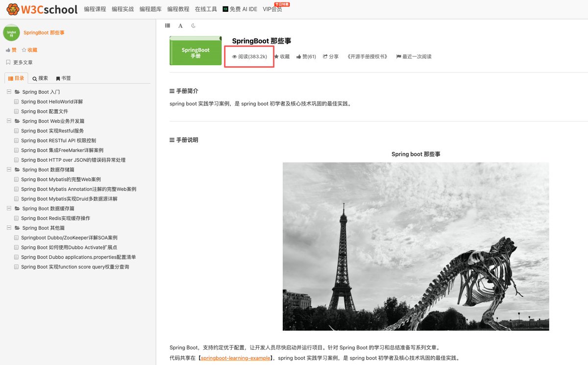Click the 手册说明 section heading
This screenshot has height=365, width=588.
click(184, 140)
